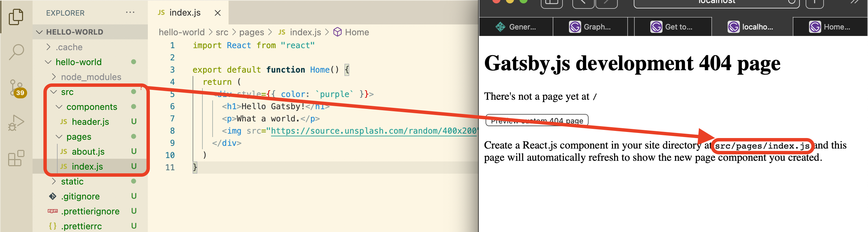The image size is (868, 232).
Task: Click the src/pages/index.js code text
Action: [x=762, y=146]
